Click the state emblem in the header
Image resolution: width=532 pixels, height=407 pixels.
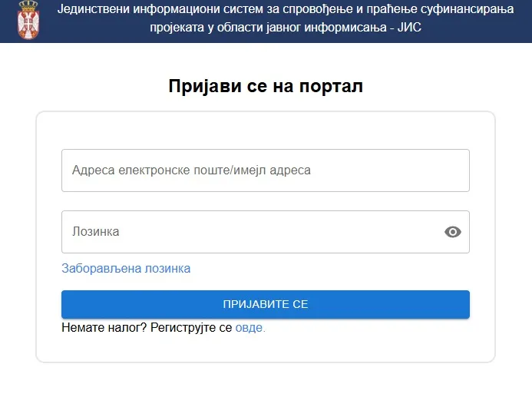click(28, 21)
